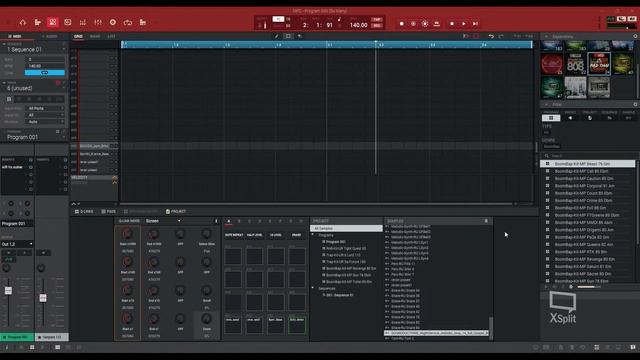This screenshot has width=640, height=360.
Task: Filter browser by program grid icon
Action: coord(551,118)
